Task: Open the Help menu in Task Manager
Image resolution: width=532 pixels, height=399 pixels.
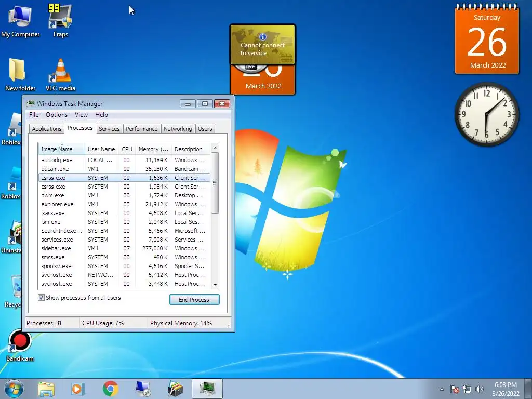Action: click(x=101, y=115)
